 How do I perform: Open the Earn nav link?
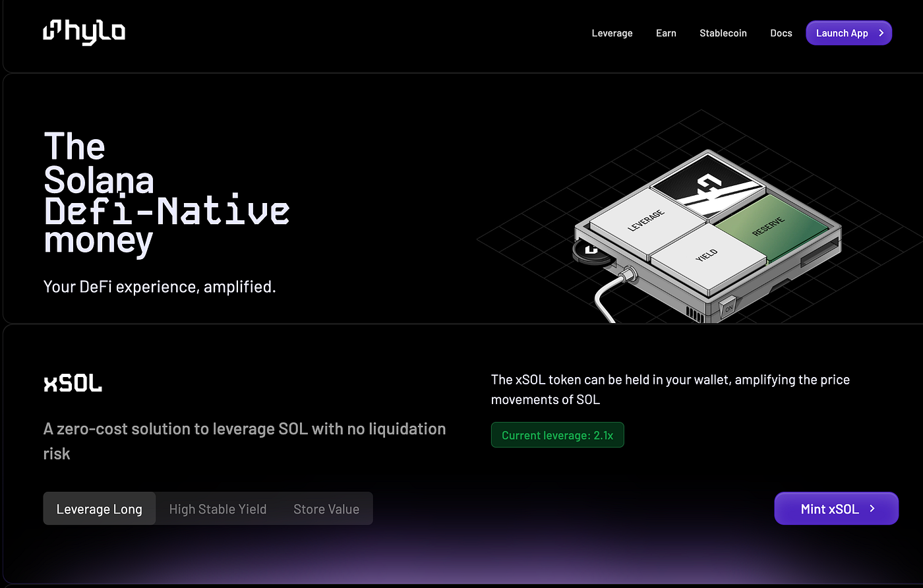click(x=666, y=33)
